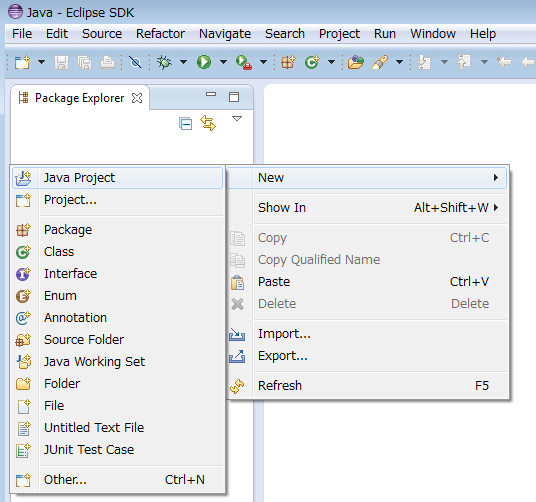This screenshot has width=536, height=502.
Task: Open the External Tools dropdown arrow
Action: click(264, 62)
